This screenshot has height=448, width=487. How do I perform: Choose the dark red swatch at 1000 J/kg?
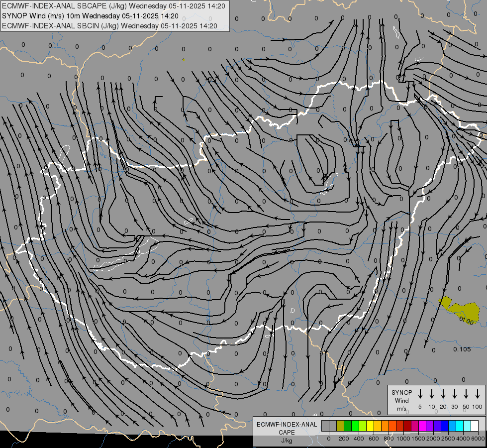(407, 426)
